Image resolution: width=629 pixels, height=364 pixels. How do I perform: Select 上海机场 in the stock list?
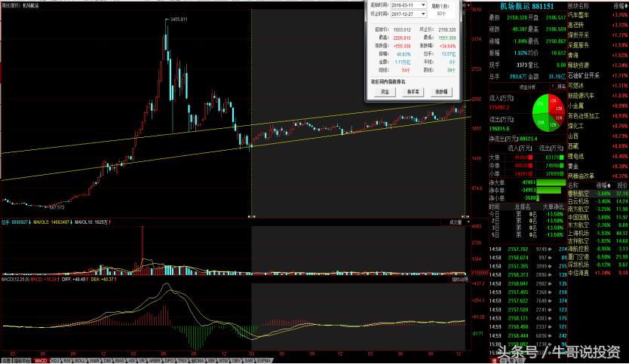(x=598, y=233)
